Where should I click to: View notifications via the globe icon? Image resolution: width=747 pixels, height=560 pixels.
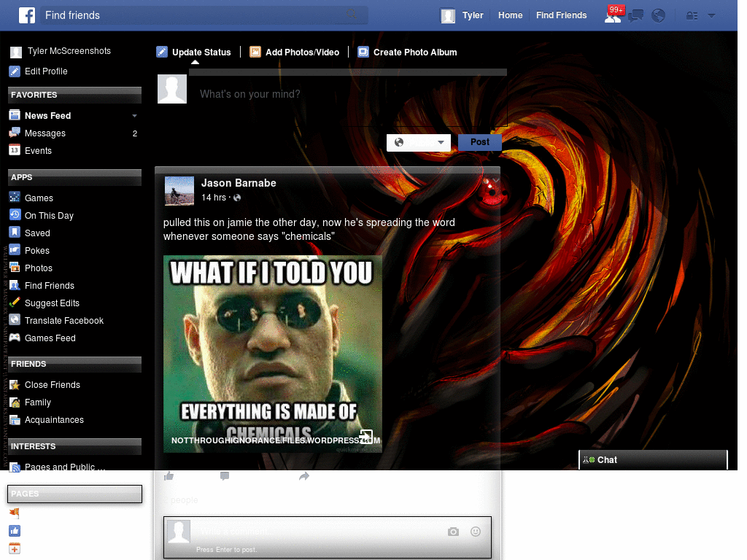coord(658,15)
